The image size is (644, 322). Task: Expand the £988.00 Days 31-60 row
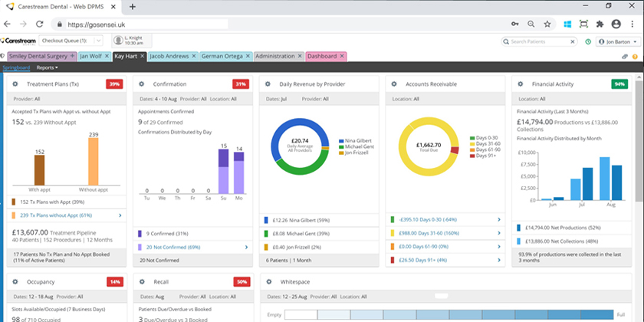pyautogui.click(x=499, y=233)
